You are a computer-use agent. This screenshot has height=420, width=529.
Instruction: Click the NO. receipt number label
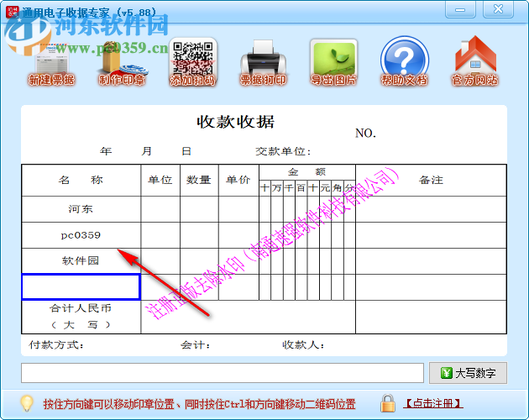tap(366, 133)
